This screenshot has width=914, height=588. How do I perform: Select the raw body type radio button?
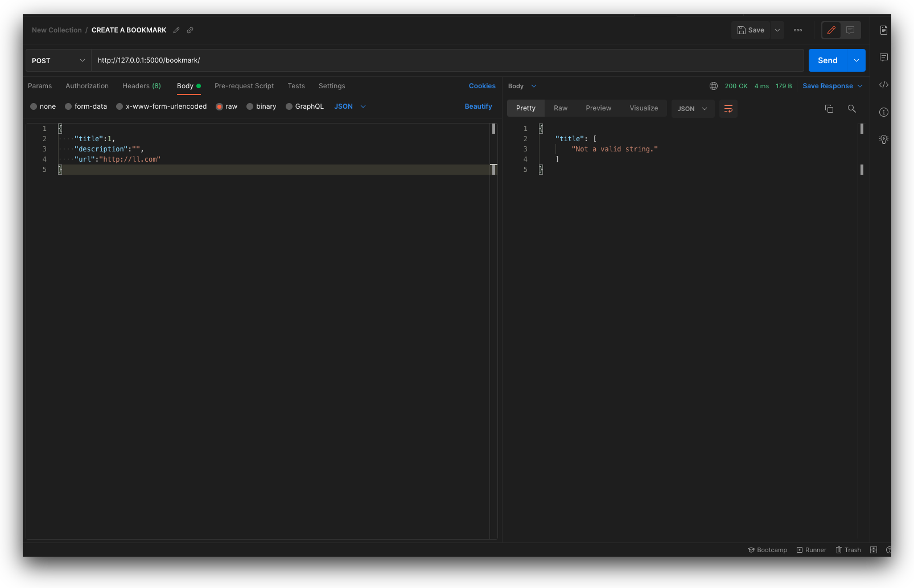pyautogui.click(x=220, y=106)
